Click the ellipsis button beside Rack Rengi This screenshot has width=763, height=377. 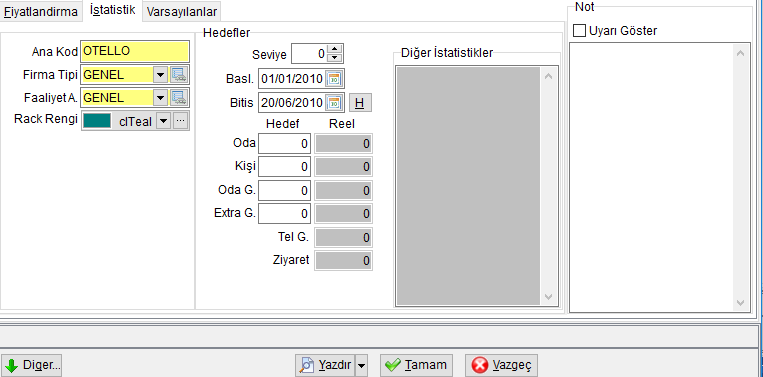pyautogui.click(x=180, y=121)
